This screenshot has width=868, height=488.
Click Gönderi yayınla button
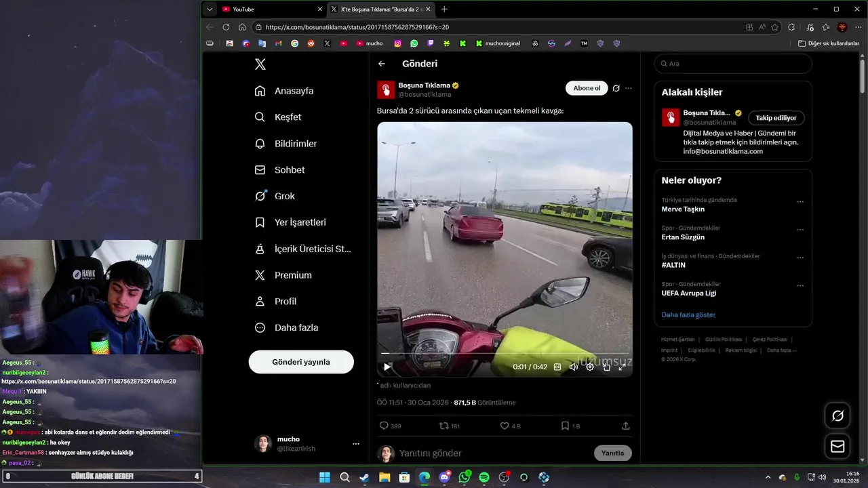301,362
